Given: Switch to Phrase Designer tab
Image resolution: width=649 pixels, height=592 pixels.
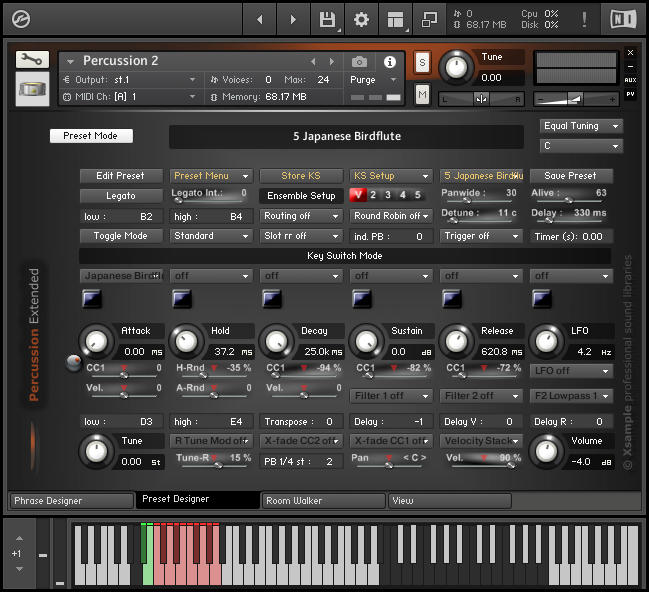Looking at the screenshot, I should (72, 501).
